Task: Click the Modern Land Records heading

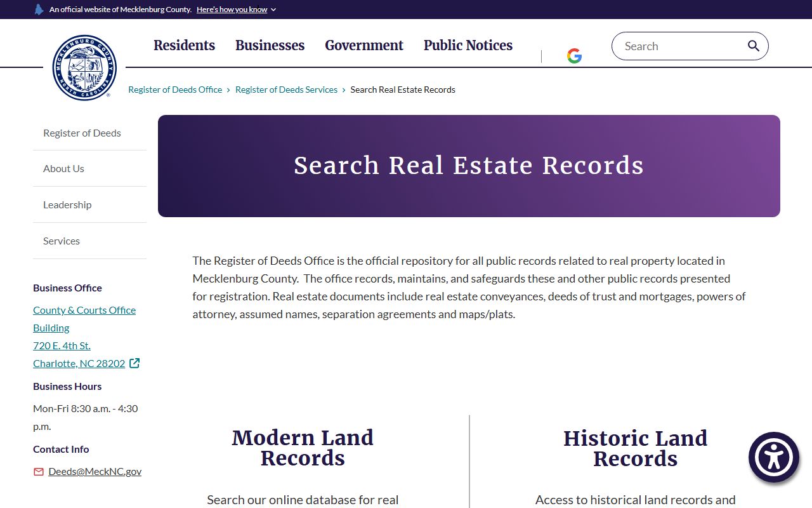Action: pyautogui.click(x=303, y=448)
